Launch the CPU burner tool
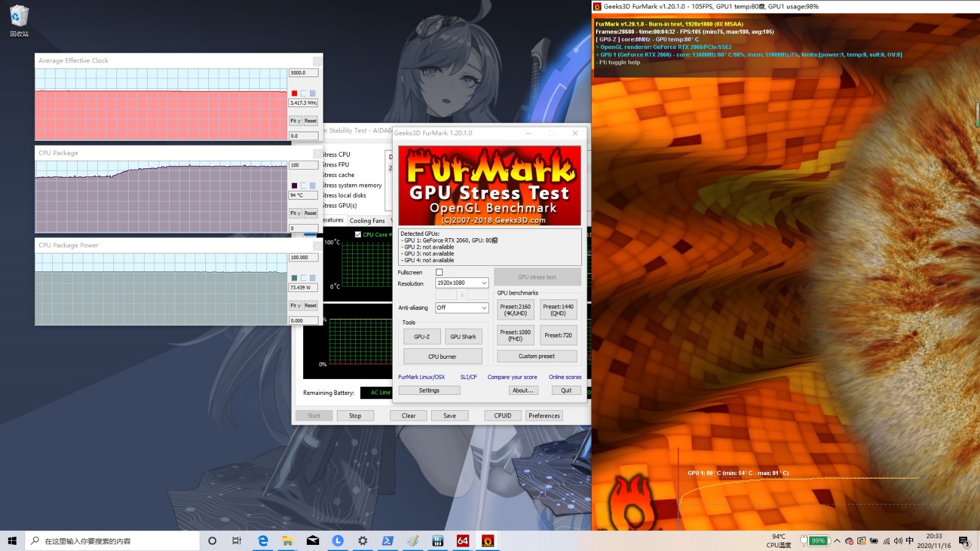Image resolution: width=980 pixels, height=551 pixels. pos(442,356)
